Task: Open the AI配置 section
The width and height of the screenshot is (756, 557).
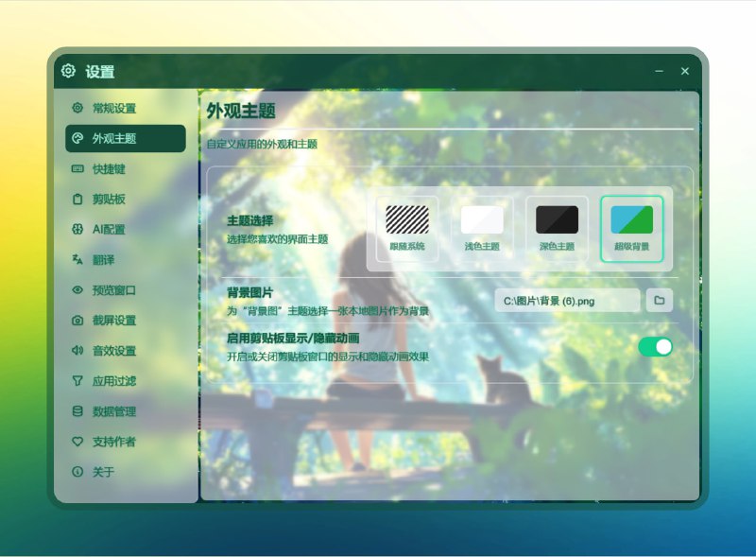Action: (x=102, y=230)
